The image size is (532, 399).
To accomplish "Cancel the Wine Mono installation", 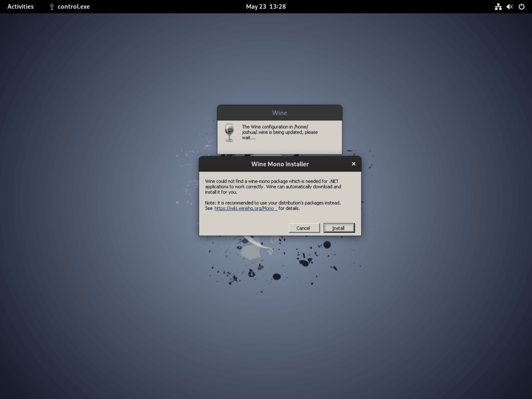I will coord(303,228).
